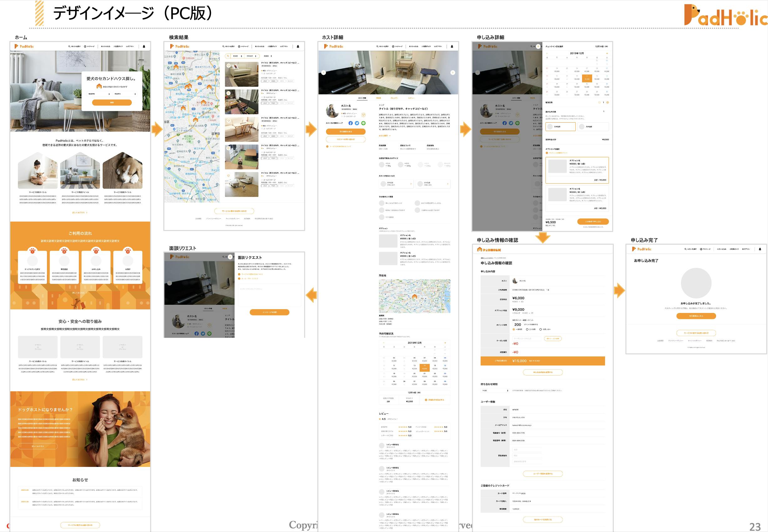Show next photo in ホスト詳細 image carousel

click(x=452, y=73)
